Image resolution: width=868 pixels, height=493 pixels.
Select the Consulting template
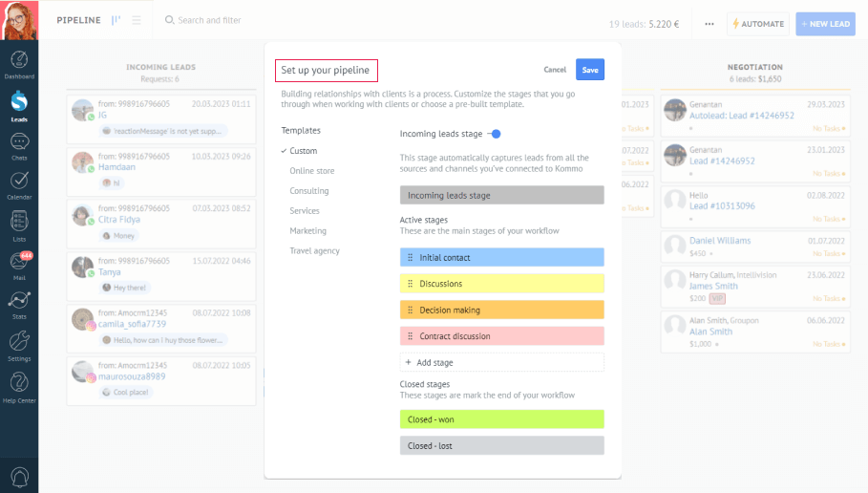pyautogui.click(x=309, y=190)
